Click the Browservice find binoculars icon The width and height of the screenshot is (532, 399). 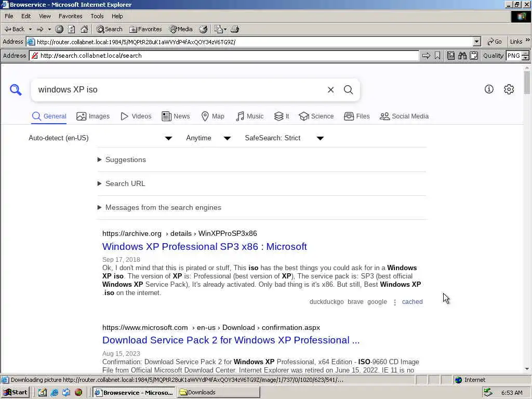(462, 56)
